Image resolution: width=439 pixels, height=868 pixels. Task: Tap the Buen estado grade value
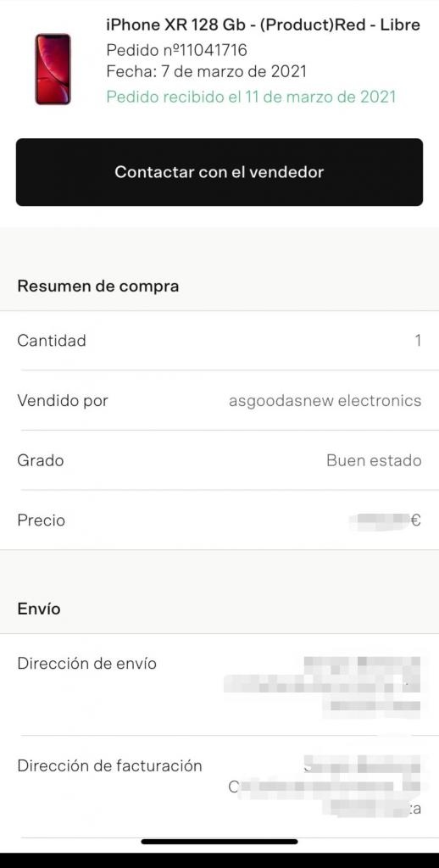click(374, 460)
